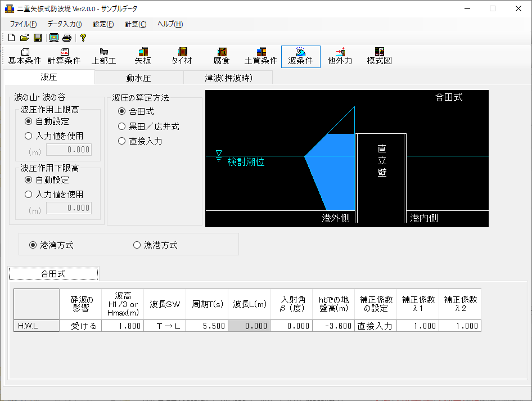Open the ファイル(F) menu
The height and width of the screenshot is (401, 532).
[23, 24]
